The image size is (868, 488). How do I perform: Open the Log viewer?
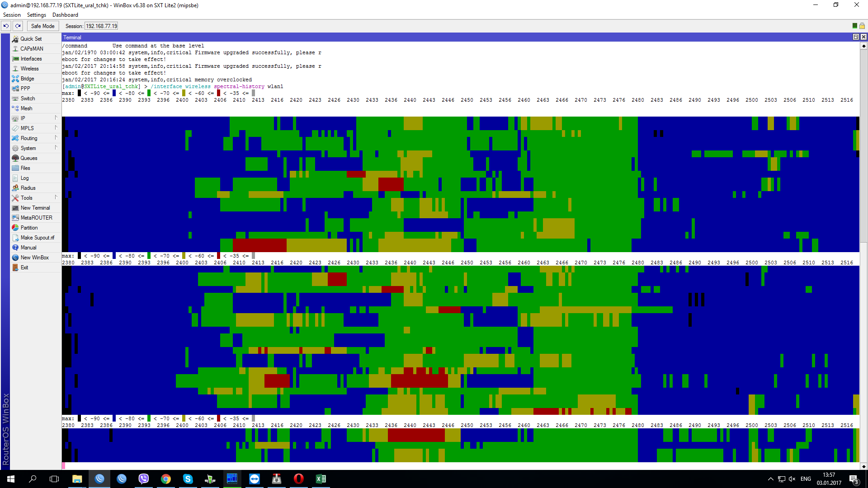[x=24, y=178]
